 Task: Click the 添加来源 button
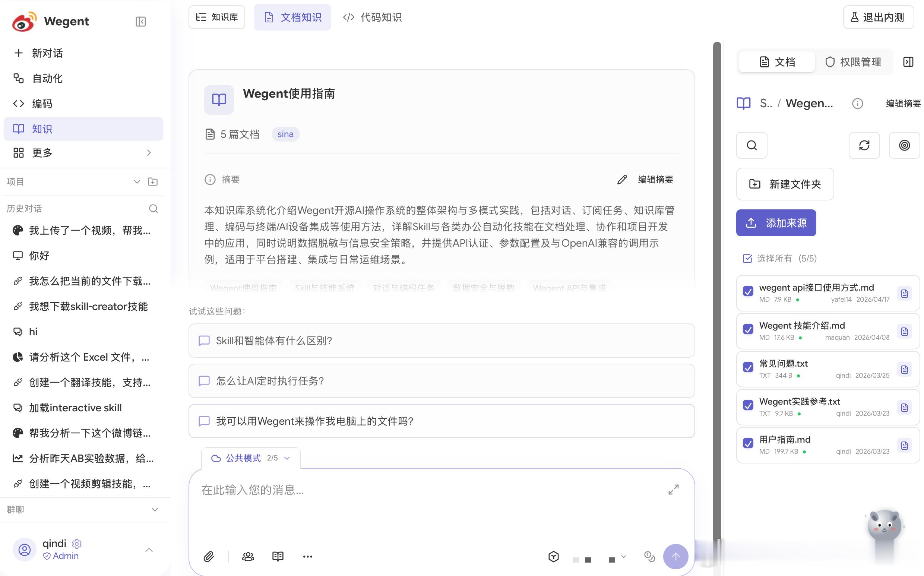pos(776,223)
